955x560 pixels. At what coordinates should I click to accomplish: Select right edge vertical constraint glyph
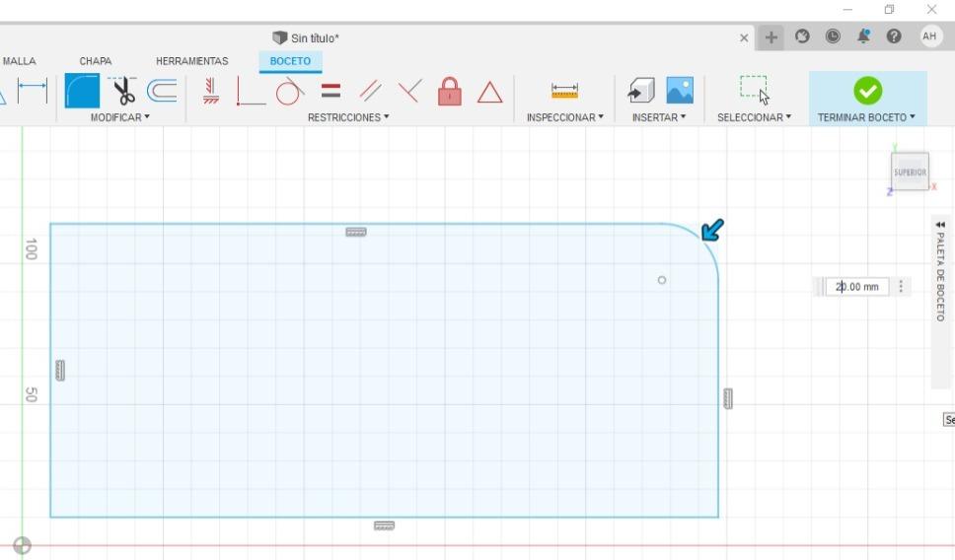(728, 398)
